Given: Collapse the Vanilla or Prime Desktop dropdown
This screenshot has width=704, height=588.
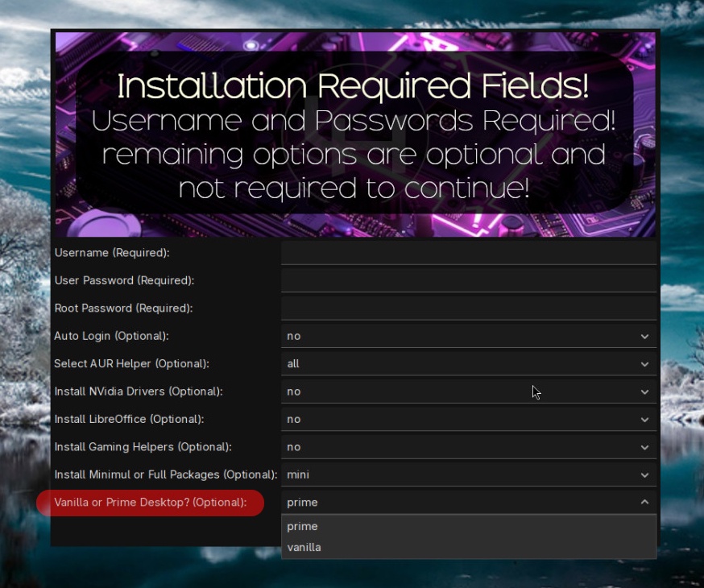Looking at the screenshot, I should click(x=644, y=503).
